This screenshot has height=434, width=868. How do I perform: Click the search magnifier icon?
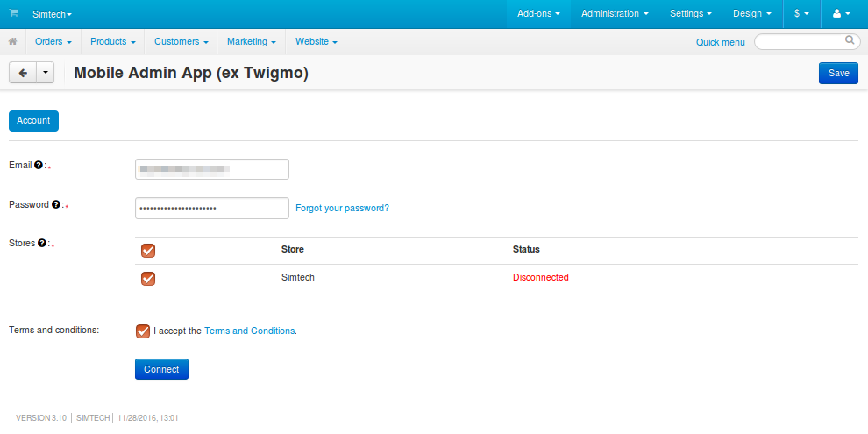click(x=850, y=40)
